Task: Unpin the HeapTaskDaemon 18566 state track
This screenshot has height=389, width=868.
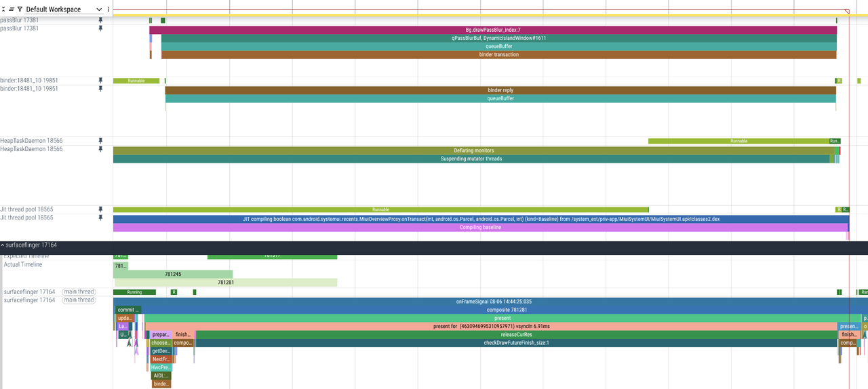Action: 100,141
